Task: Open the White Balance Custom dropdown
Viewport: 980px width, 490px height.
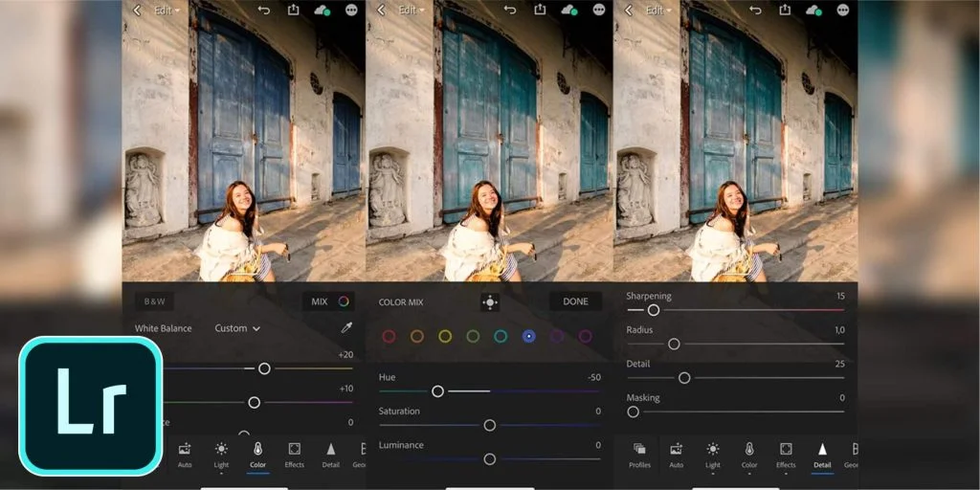Action: (x=237, y=328)
